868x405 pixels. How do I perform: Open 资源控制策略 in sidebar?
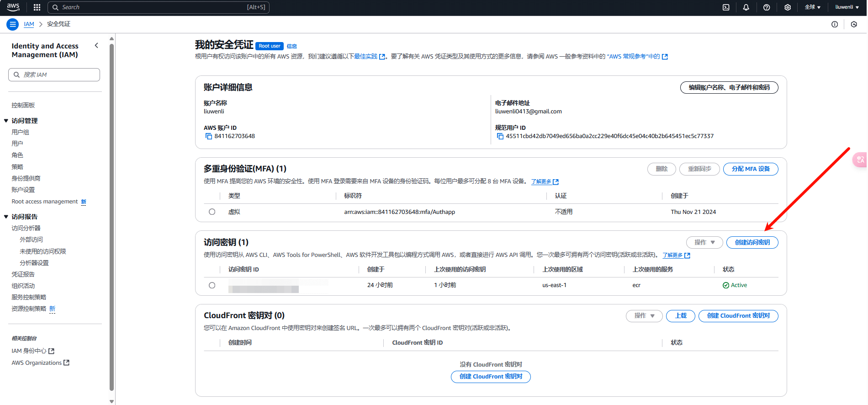(x=29, y=309)
